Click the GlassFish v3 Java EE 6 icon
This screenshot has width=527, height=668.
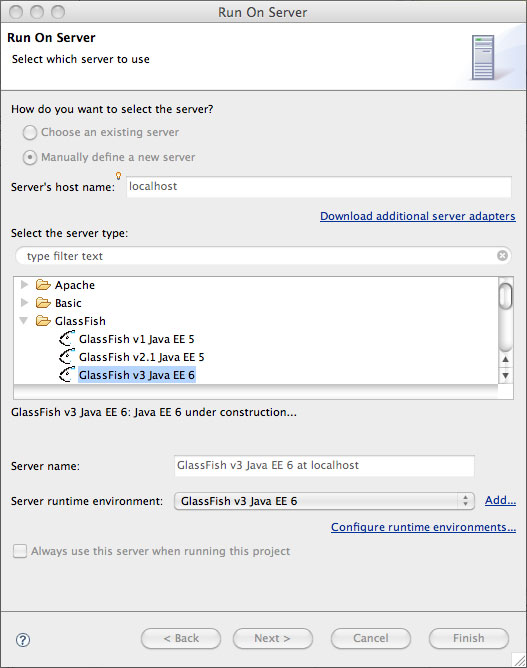(x=67, y=374)
